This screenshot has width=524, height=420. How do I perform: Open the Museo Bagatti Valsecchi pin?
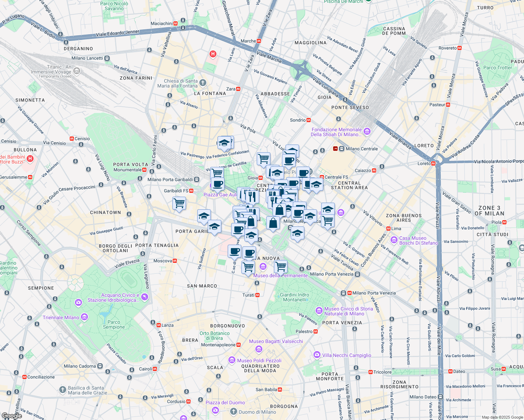click(x=259, y=349)
